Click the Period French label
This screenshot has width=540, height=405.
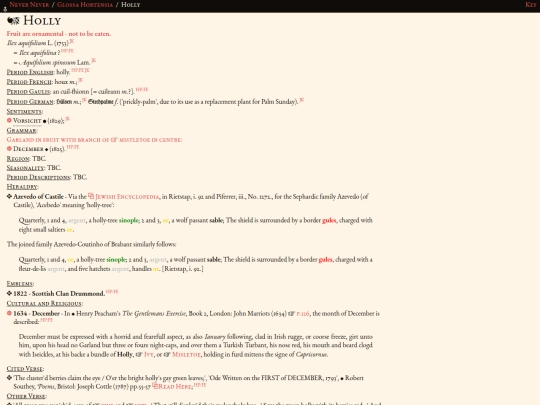(29, 82)
